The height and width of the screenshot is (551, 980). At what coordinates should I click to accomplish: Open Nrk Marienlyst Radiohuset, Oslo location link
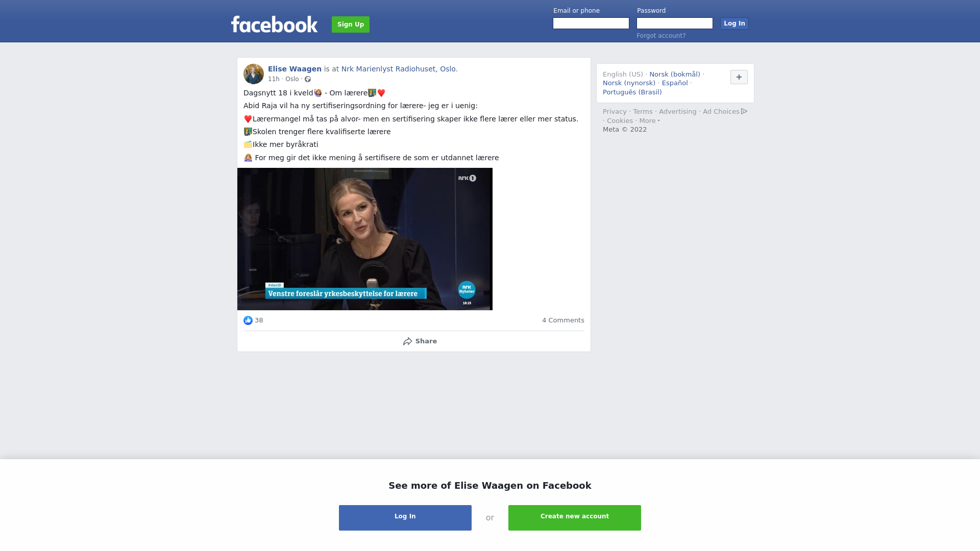pyautogui.click(x=400, y=69)
